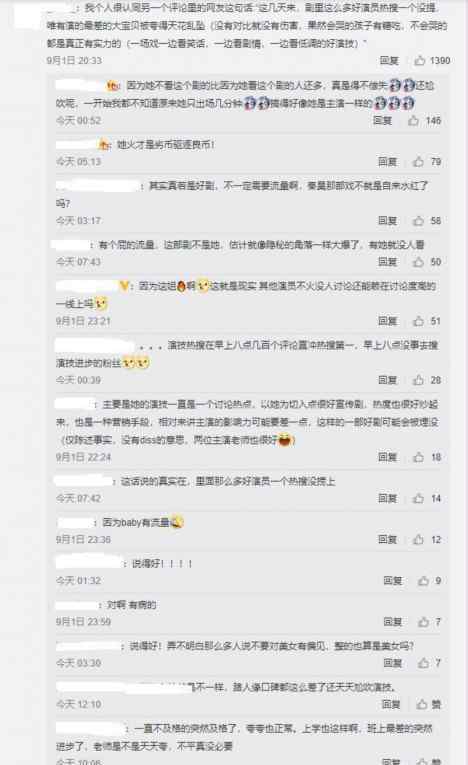
Task: Click 回复 on the 今天 03:17 comment
Action: coord(387,221)
